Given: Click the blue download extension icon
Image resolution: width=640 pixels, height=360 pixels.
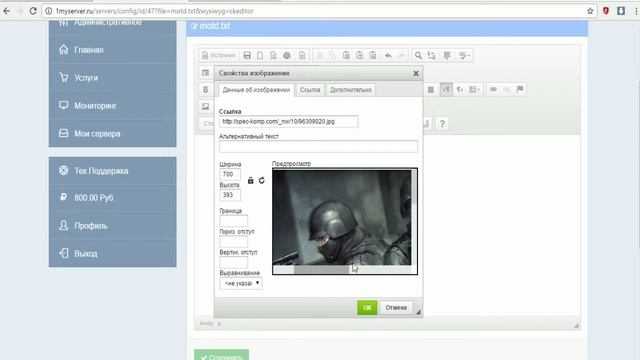Looking at the screenshot, I should coord(621,11).
